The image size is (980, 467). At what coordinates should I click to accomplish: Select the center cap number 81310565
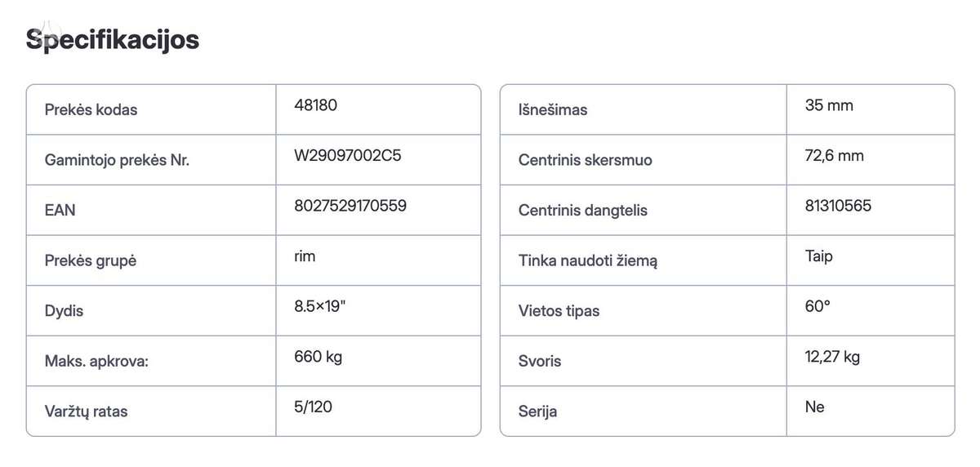(x=838, y=206)
